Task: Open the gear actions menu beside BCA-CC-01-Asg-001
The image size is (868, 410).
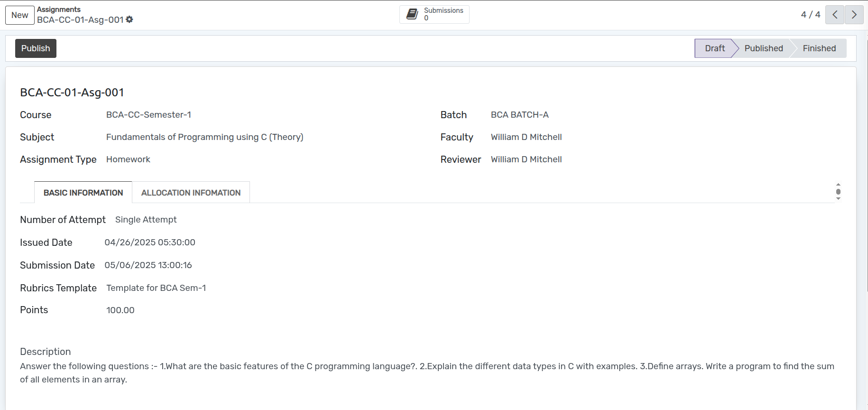Action: [x=129, y=19]
